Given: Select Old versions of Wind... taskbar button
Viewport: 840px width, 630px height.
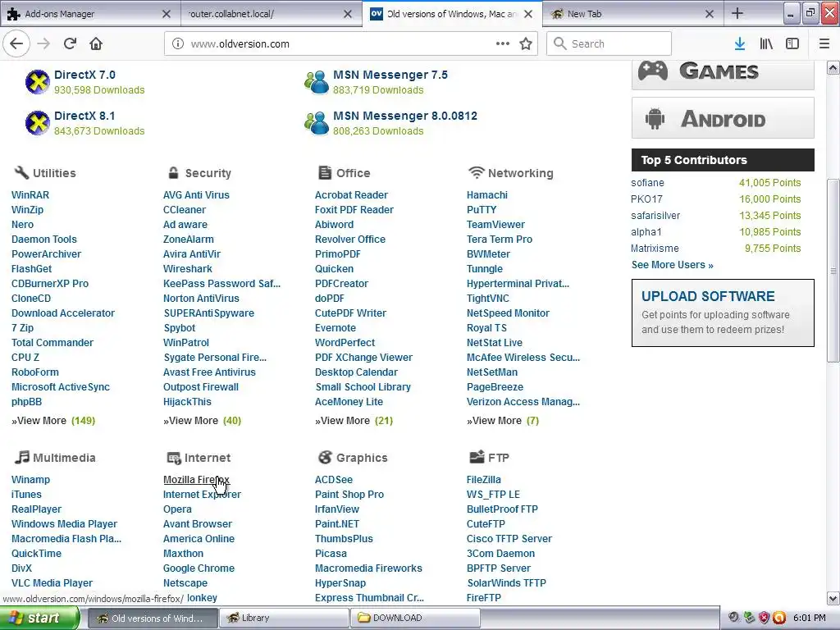Looking at the screenshot, I should [x=153, y=618].
